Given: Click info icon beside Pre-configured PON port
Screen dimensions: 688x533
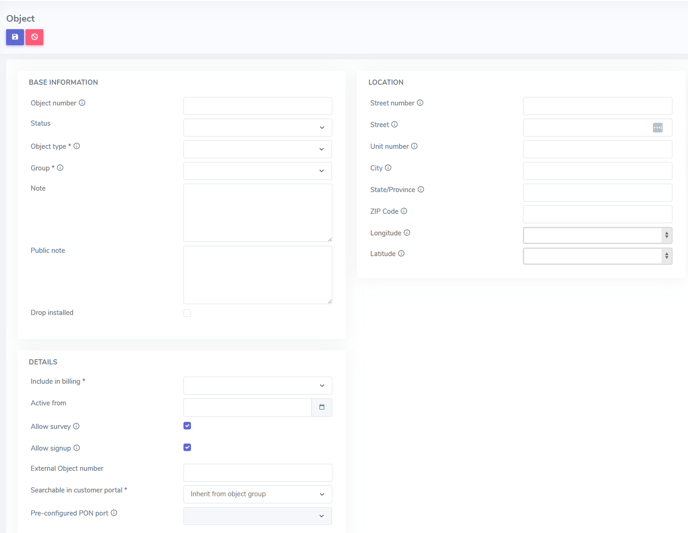Looking at the screenshot, I should 114,513.
